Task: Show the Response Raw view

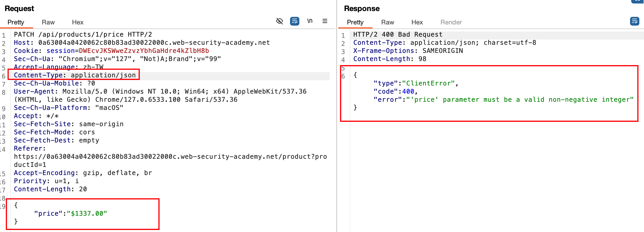Action: click(x=388, y=22)
